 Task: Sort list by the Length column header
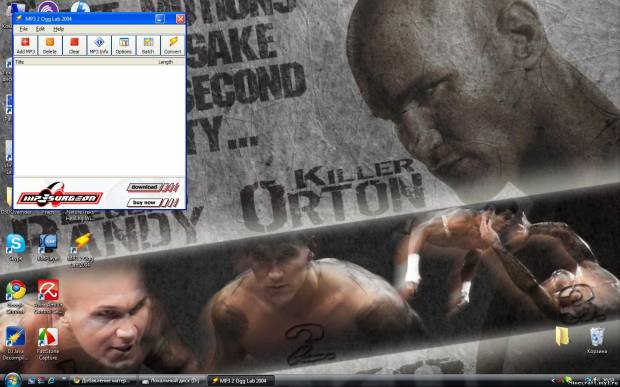pyautogui.click(x=170, y=62)
